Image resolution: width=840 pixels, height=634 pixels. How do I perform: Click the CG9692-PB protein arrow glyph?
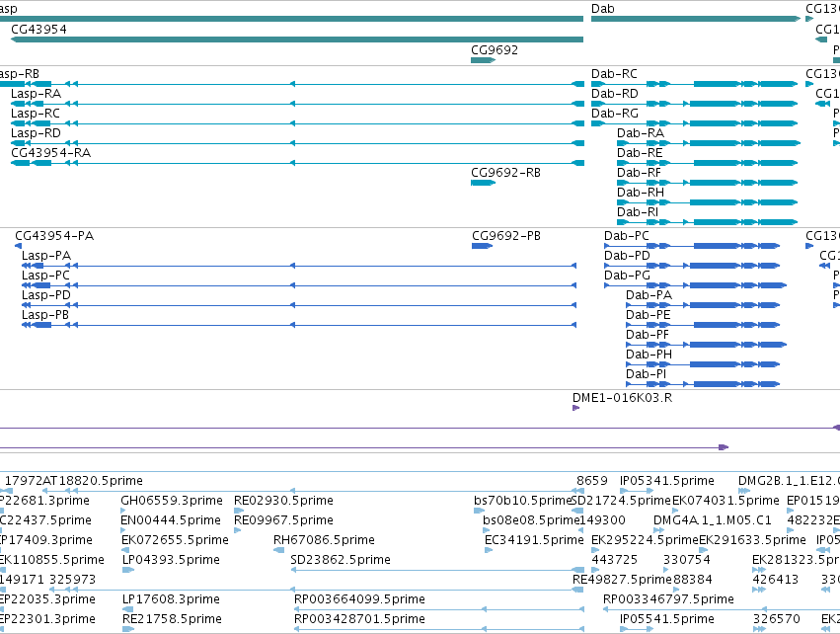point(482,246)
